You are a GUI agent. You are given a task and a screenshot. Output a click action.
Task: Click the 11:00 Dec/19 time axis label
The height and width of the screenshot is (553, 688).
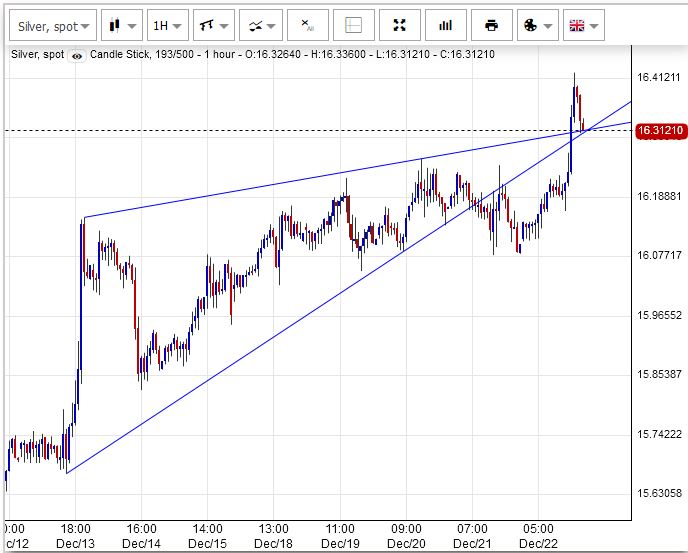(340, 536)
